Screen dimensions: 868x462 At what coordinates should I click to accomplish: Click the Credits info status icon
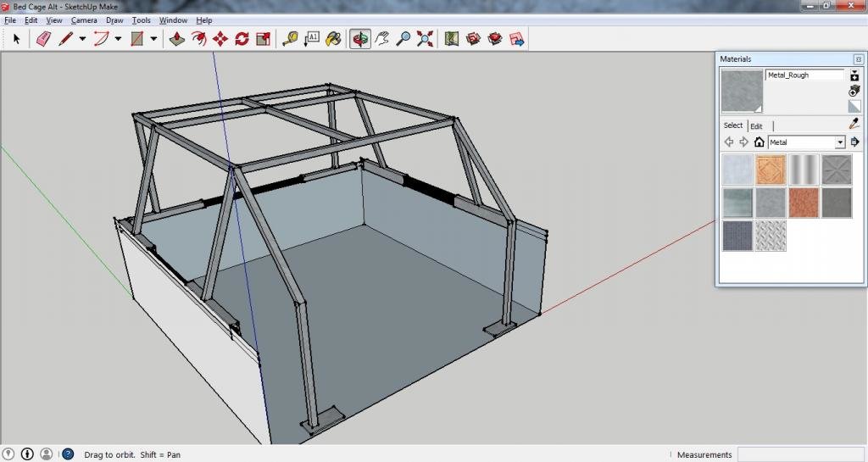tap(27, 454)
